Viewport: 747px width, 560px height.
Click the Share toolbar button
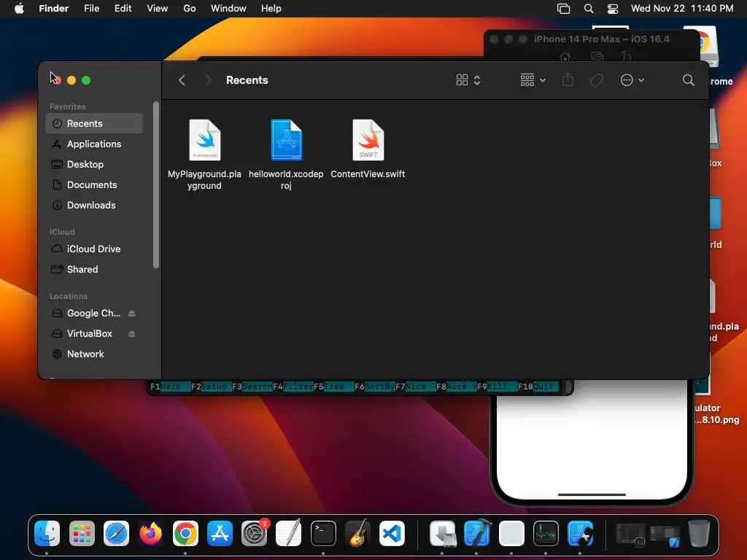[x=568, y=80]
